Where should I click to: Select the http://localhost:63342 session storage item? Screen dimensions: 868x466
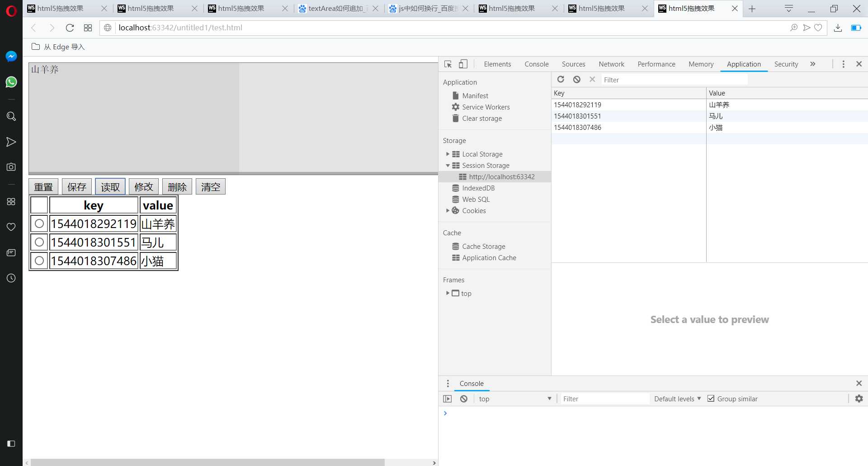tap(495, 177)
